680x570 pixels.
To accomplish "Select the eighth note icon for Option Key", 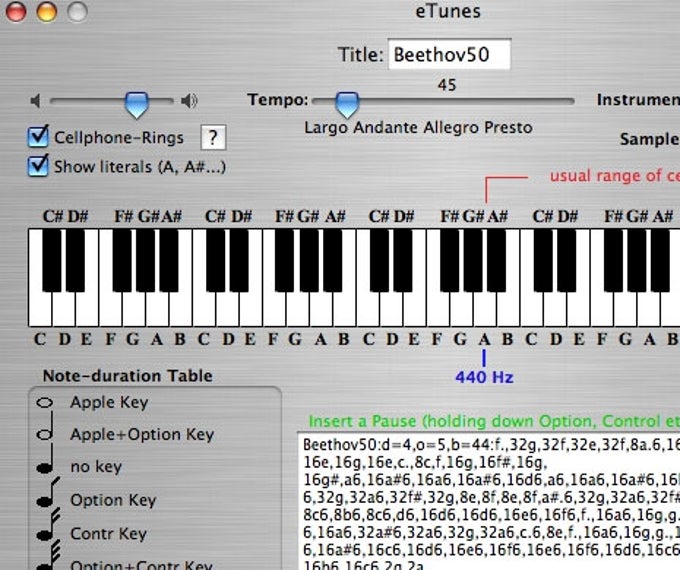I will pyautogui.click(x=48, y=493).
